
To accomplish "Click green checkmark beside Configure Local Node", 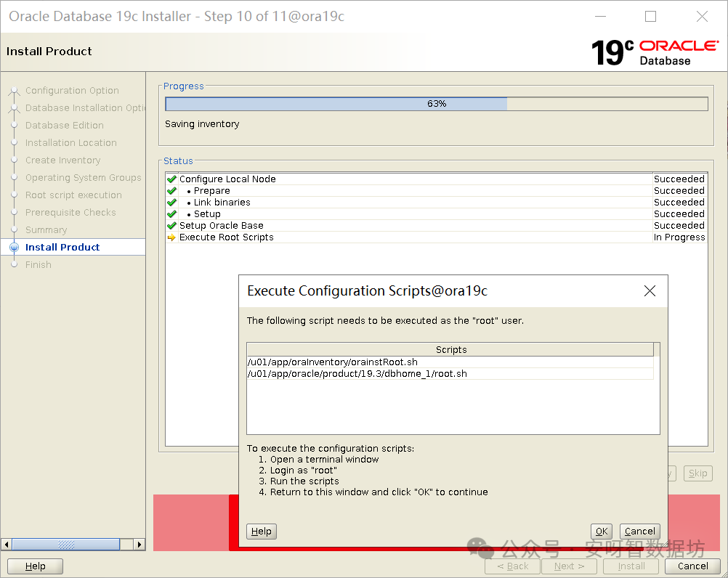I will coord(171,179).
